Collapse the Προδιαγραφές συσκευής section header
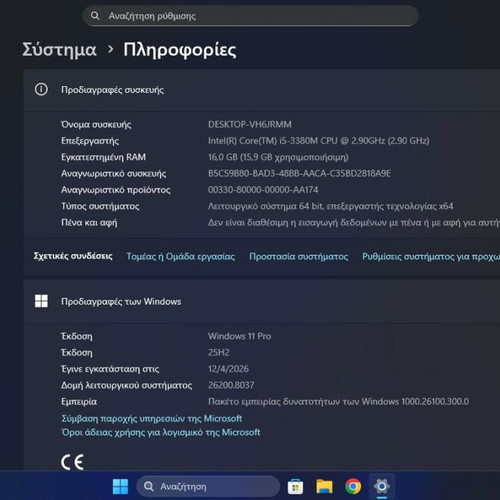 click(262, 90)
